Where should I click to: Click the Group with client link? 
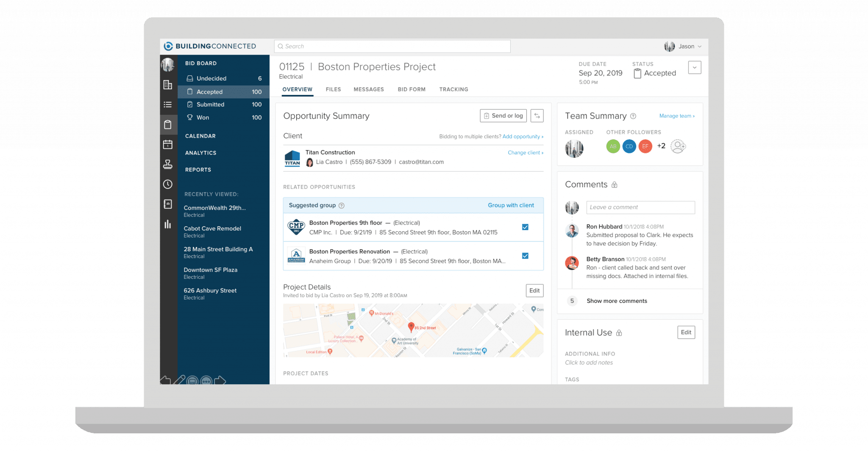(511, 205)
